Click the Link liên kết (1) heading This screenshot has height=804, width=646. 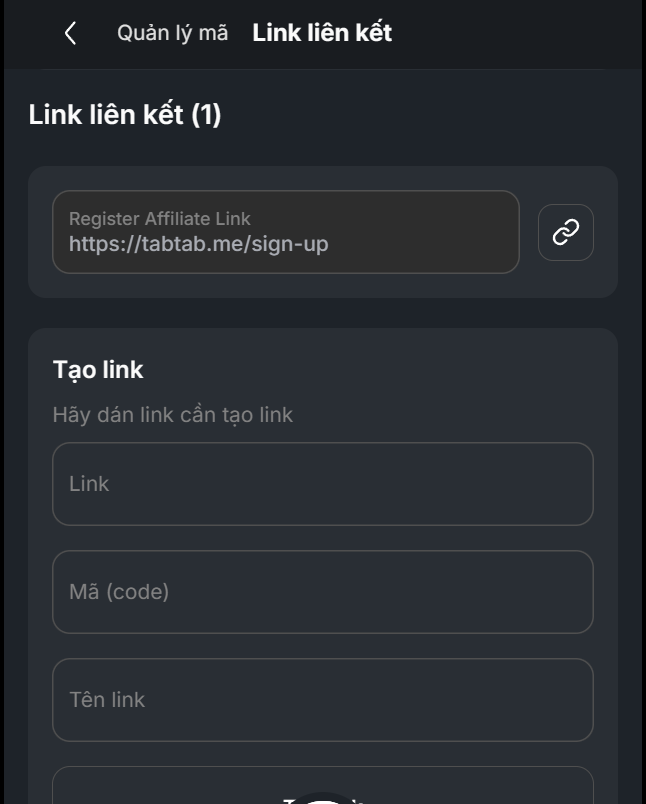(x=125, y=115)
